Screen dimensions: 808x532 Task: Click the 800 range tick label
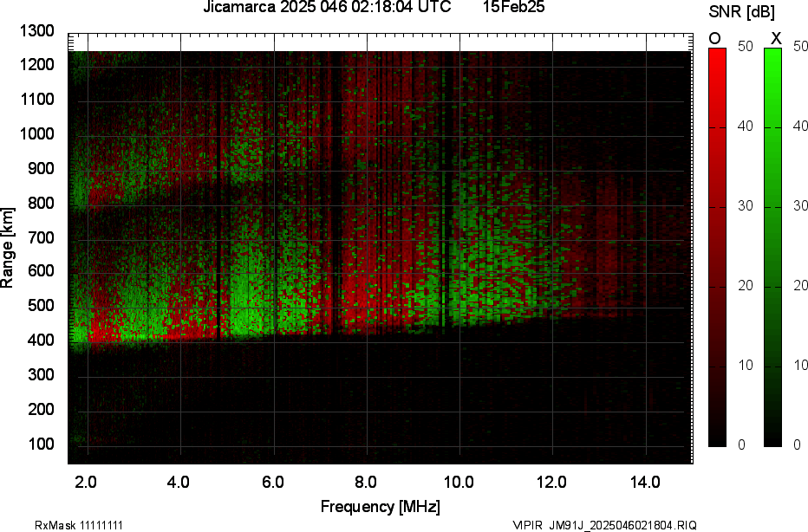coord(41,203)
